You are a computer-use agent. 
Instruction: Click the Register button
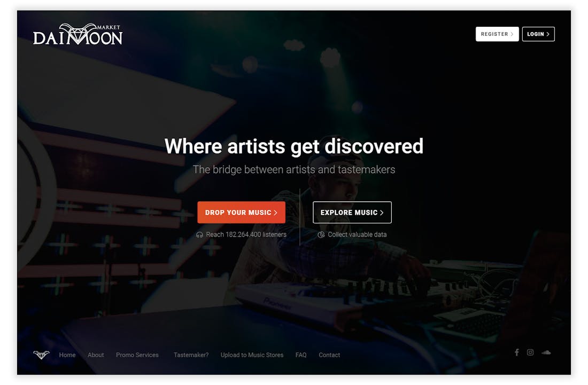[497, 34]
